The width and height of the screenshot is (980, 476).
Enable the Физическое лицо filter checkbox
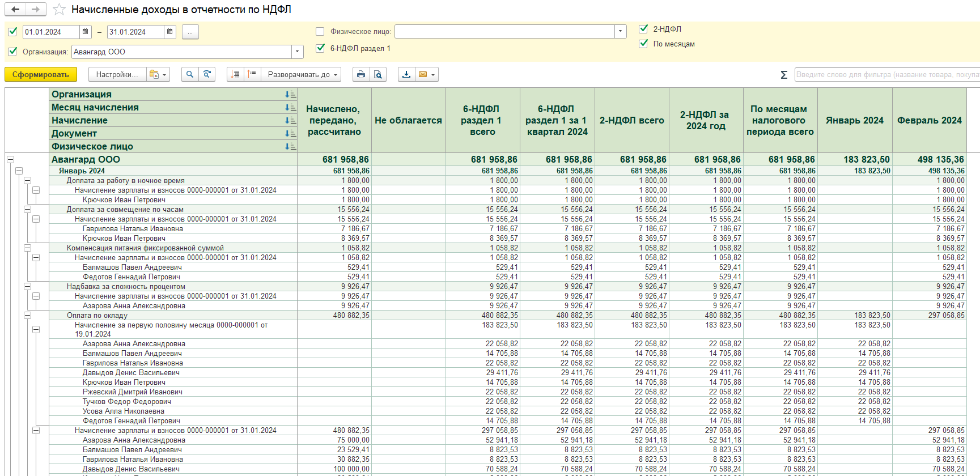(320, 32)
